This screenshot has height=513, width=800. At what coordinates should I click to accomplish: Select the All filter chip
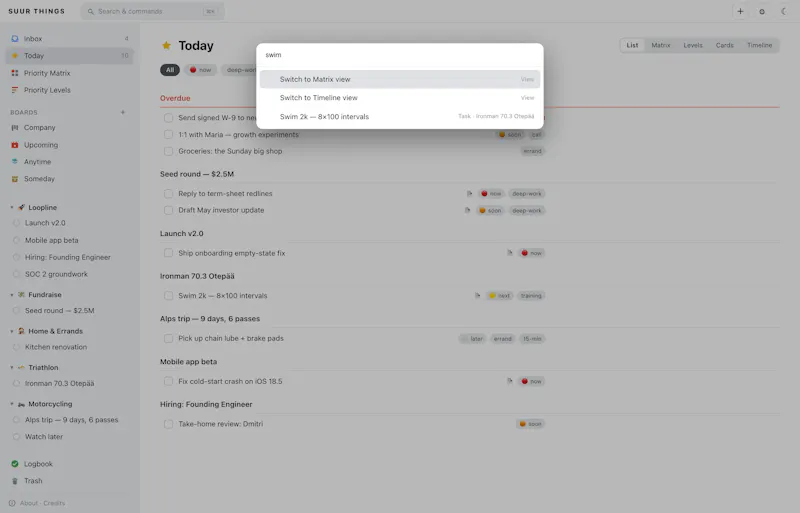170,70
